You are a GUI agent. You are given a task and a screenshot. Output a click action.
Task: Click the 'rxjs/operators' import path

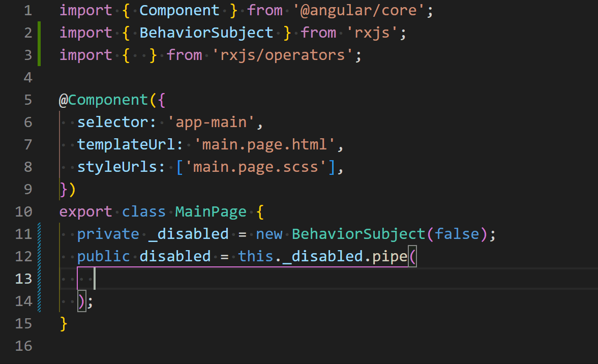(x=284, y=54)
